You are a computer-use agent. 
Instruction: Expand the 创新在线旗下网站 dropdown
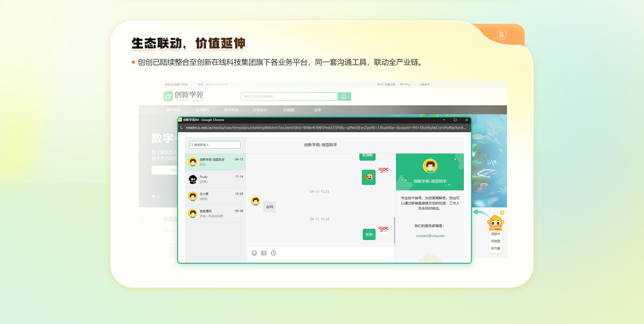tap(178, 84)
